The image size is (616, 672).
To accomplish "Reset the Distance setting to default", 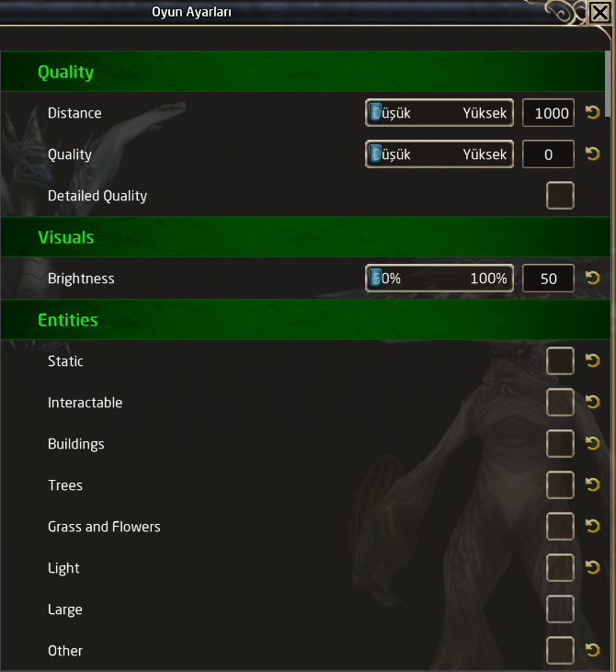I will (592, 112).
